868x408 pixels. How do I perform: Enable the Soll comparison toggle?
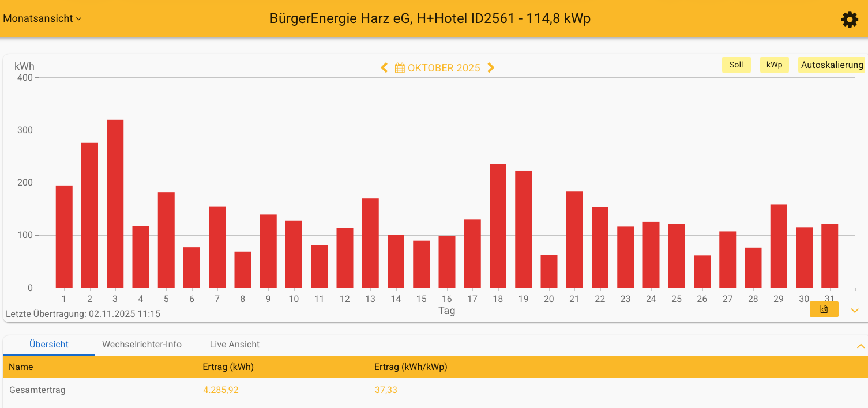tap(736, 65)
